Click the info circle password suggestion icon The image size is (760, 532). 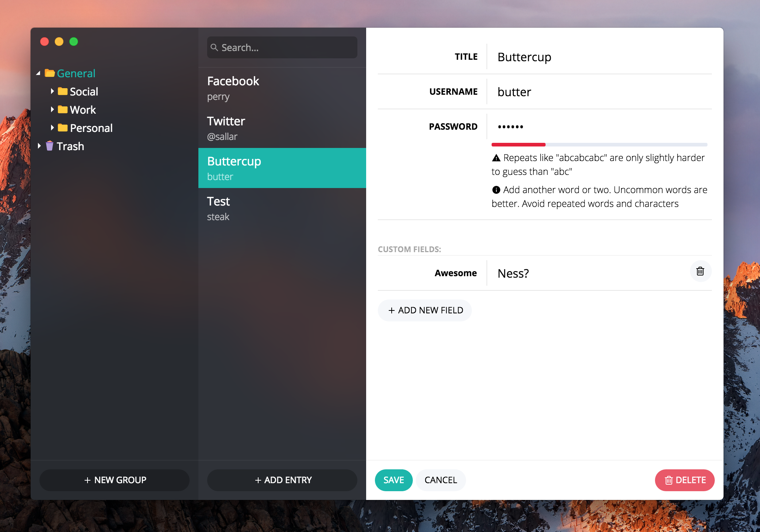(x=495, y=190)
